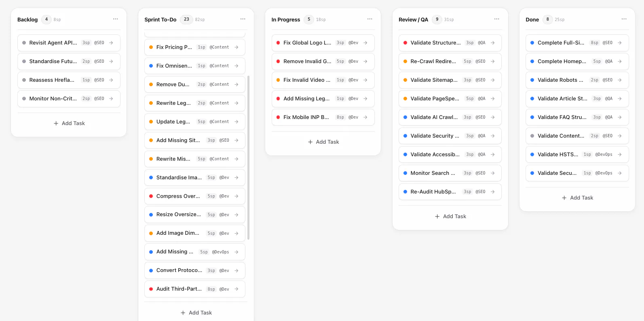This screenshot has height=321, width=644.
Task: Click the arrow on Validate HSTS... card
Action: tap(620, 155)
